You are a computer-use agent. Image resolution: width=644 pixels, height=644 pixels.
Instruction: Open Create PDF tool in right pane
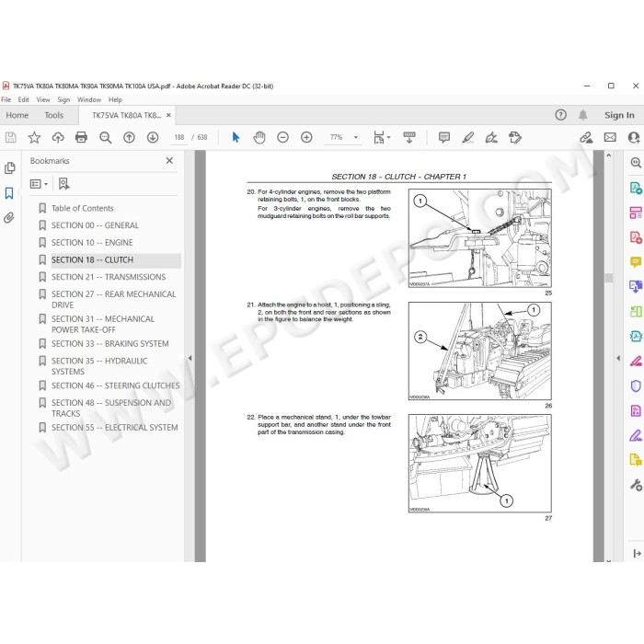pyautogui.click(x=636, y=237)
